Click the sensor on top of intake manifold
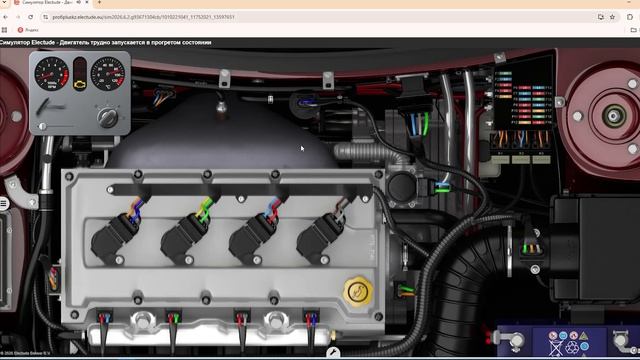The height and width of the screenshot is (360, 640). [222, 108]
